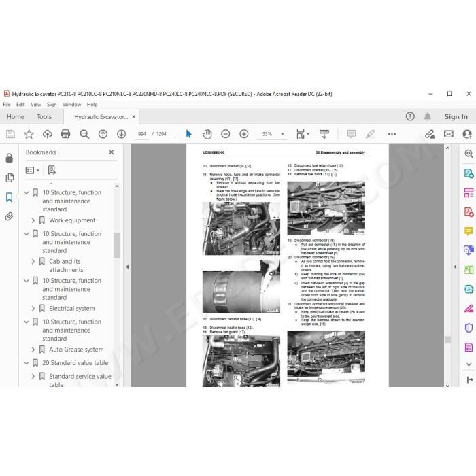
Task: Open fit page options icon
Action: coord(303,134)
